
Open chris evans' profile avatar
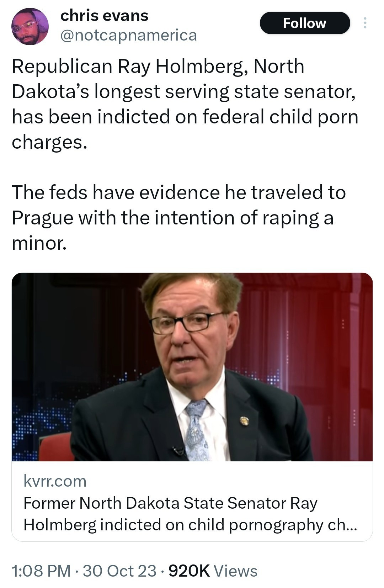tap(30, 27)
